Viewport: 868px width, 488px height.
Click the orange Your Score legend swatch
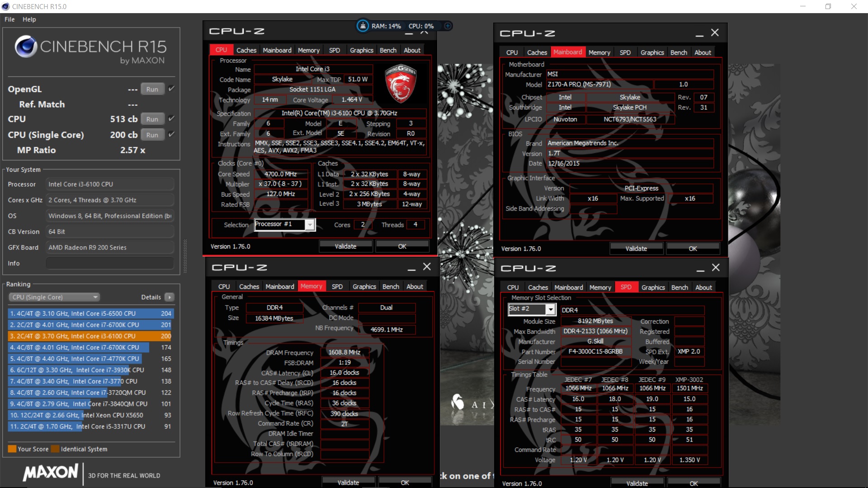(12, 449)
